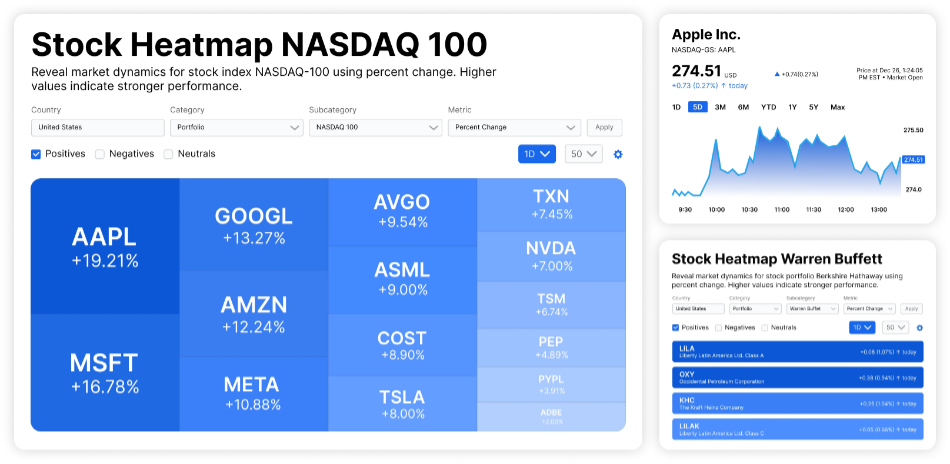Image resolution: width=950 pixels, height=464 pixels.
Task: Click the blue up-triangle change indicator
Action: (778, 74)
